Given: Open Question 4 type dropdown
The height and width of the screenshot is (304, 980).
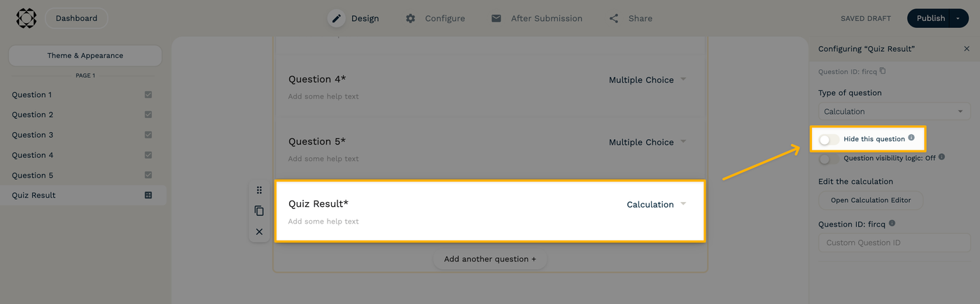Looking at the screenshot, I should (x=647, y=80).
